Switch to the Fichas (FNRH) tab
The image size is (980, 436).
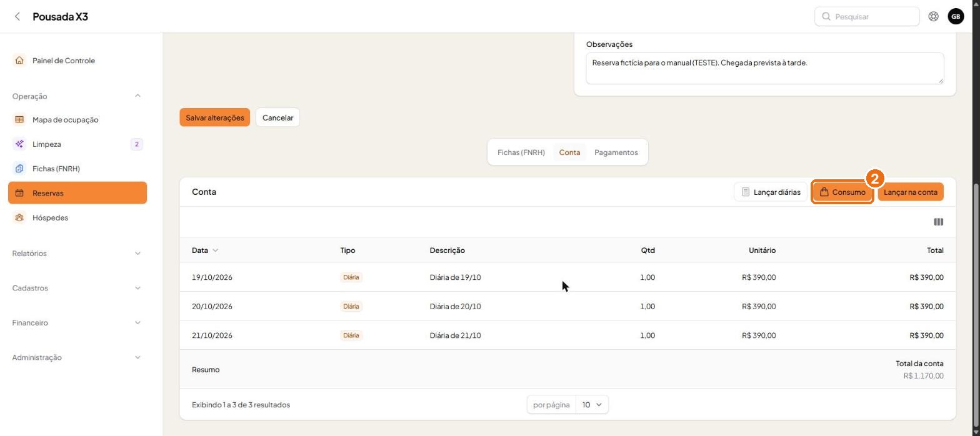click(x=521, y=152)
